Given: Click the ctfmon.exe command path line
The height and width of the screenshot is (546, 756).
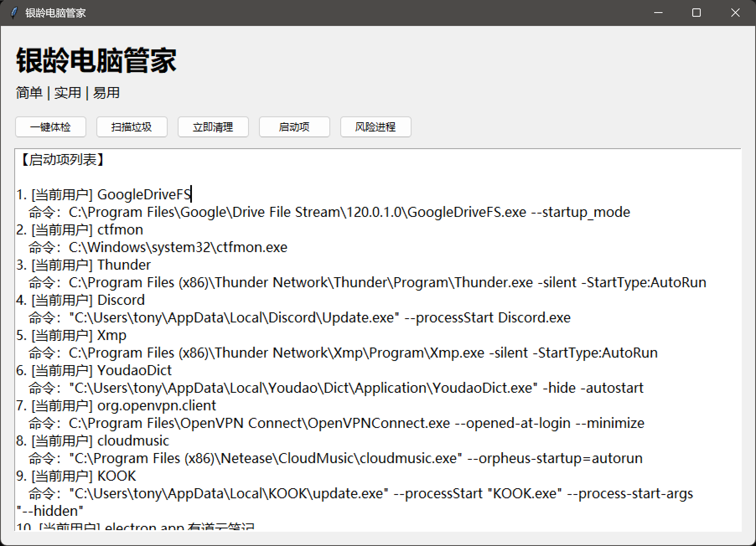Looking at the screenshot, I should click(158, 247).
